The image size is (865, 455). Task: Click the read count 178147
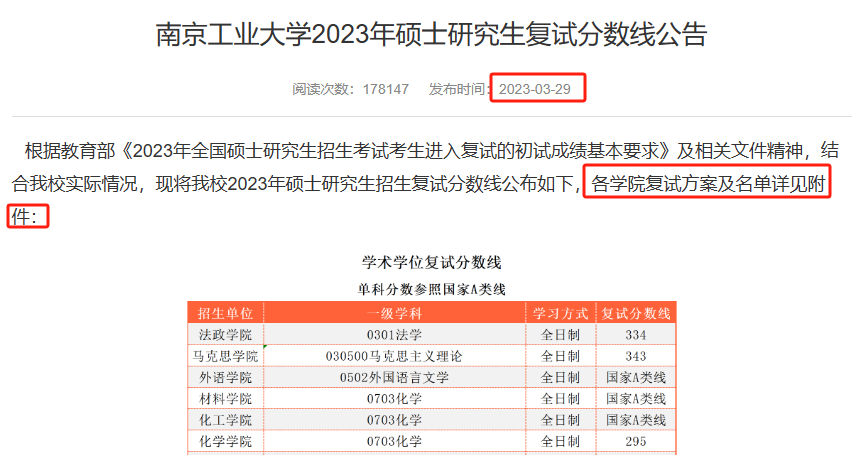pyautogui.click(x=386, y=89)
